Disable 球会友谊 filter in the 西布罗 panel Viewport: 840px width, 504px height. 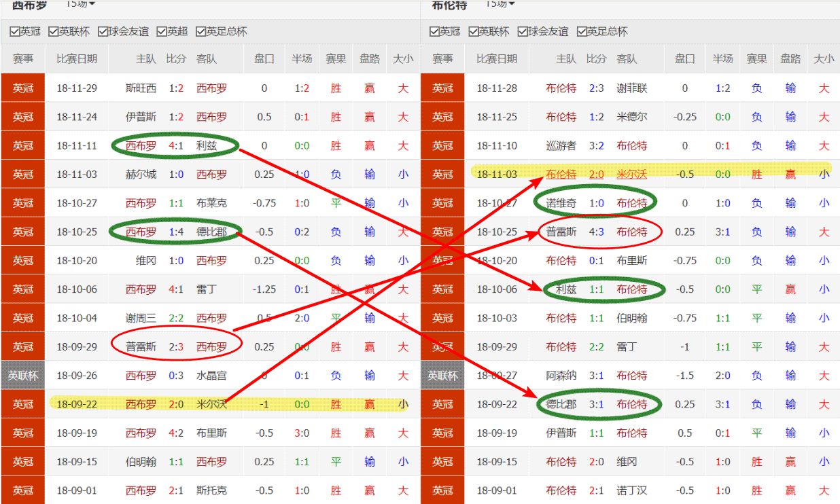(x=103, y=31)
